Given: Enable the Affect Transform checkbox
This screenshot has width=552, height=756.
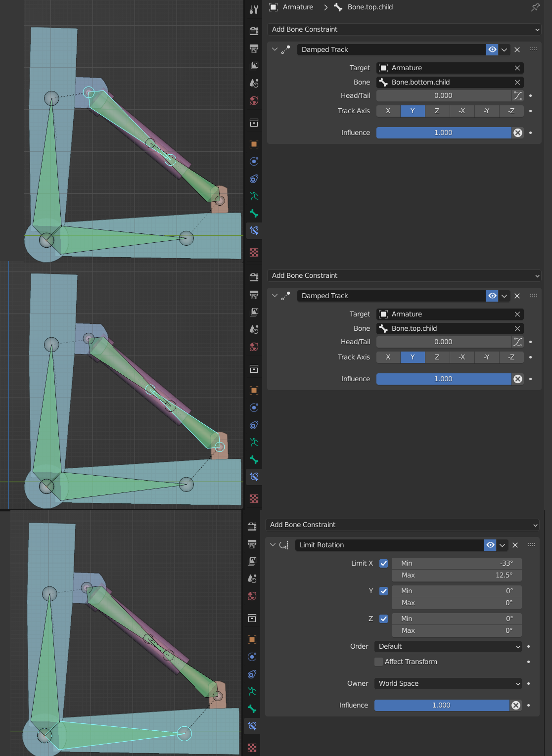Looking at the screenshot, I should pos(378,662).
